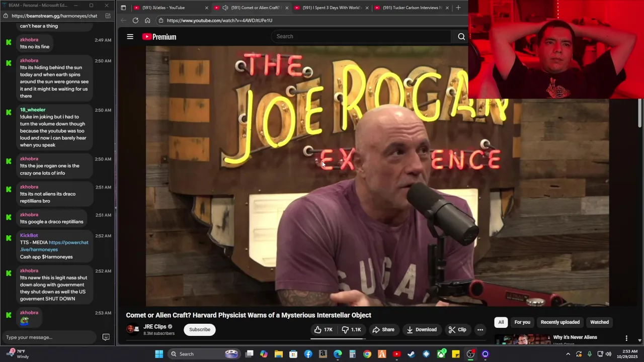Click the YouTube address bar URL

click(219, 21)
